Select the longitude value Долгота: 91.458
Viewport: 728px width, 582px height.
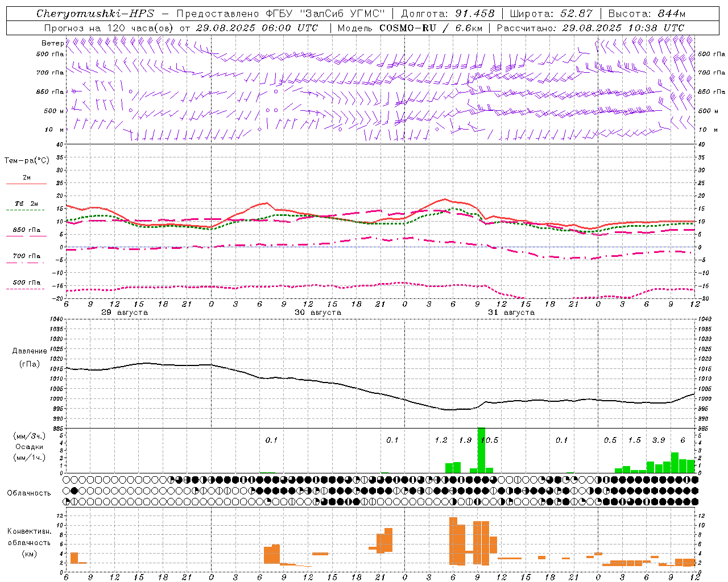click(448, 14)
